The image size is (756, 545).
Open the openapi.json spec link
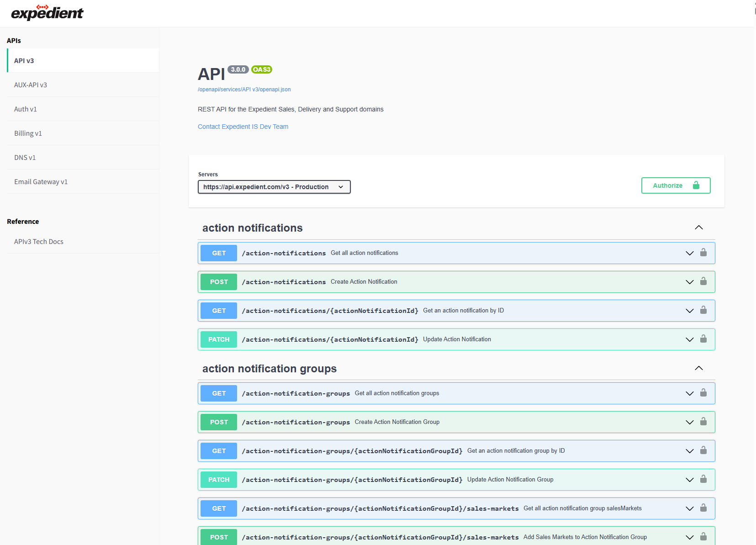(244, 89)
